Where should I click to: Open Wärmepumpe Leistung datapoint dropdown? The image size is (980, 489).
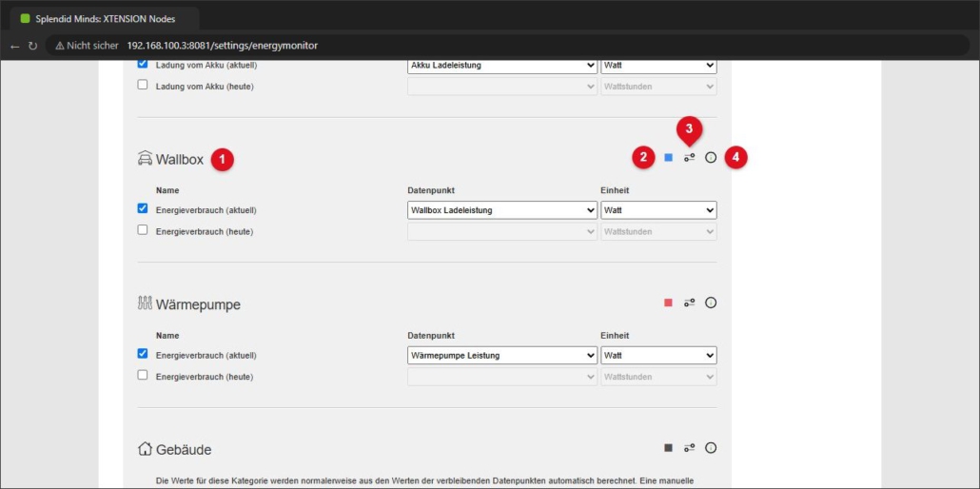coord(502,355)
